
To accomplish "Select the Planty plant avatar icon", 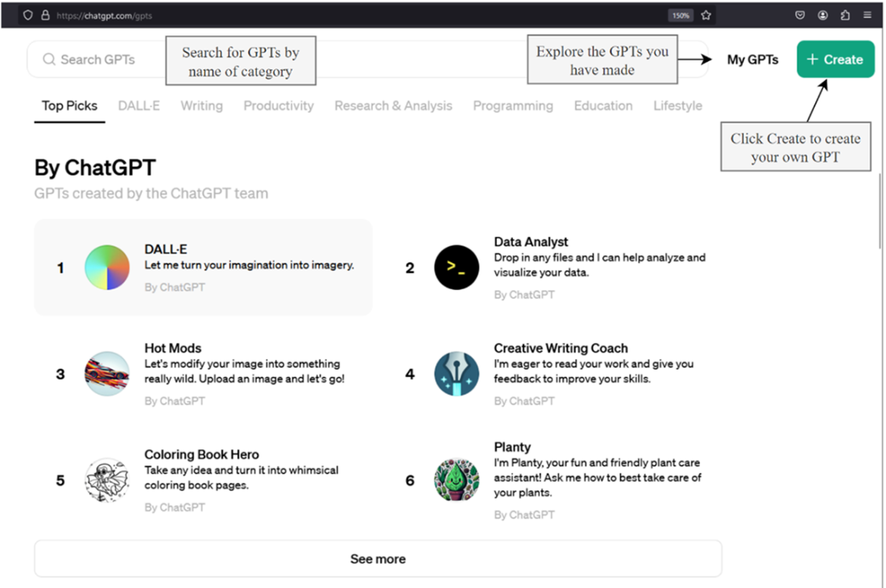I will [457, 480].
